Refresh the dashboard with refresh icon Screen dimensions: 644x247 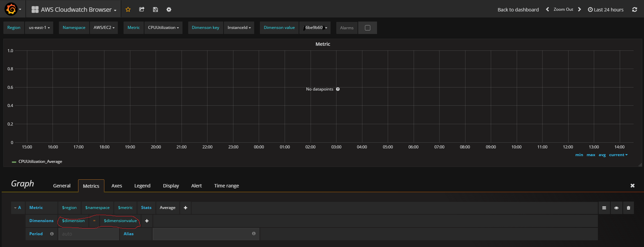[635, 9]
